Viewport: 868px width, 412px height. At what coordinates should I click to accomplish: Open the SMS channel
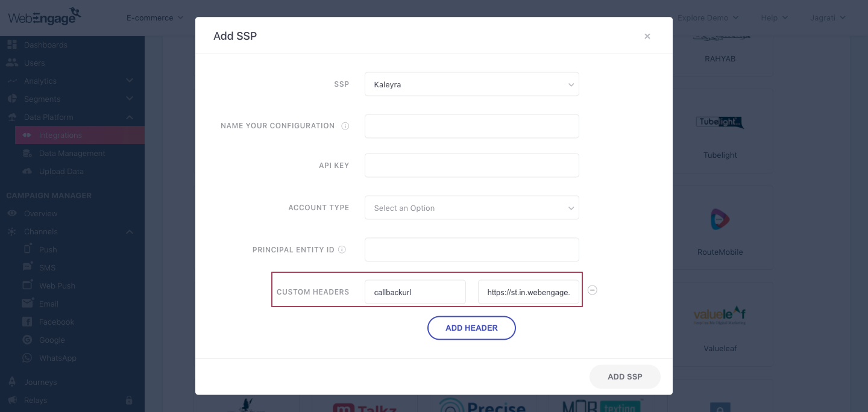[x=47, y=267]
